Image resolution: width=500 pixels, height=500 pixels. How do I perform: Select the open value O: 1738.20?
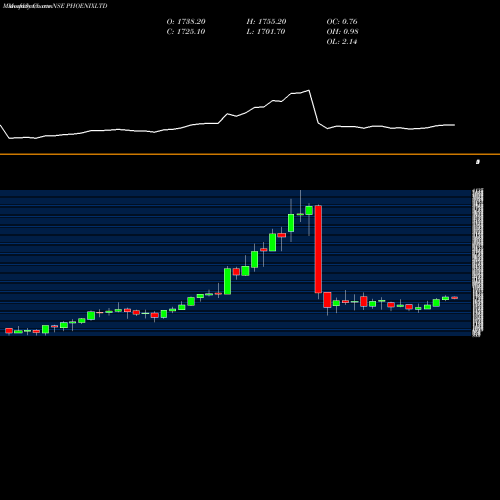point(186,22)
